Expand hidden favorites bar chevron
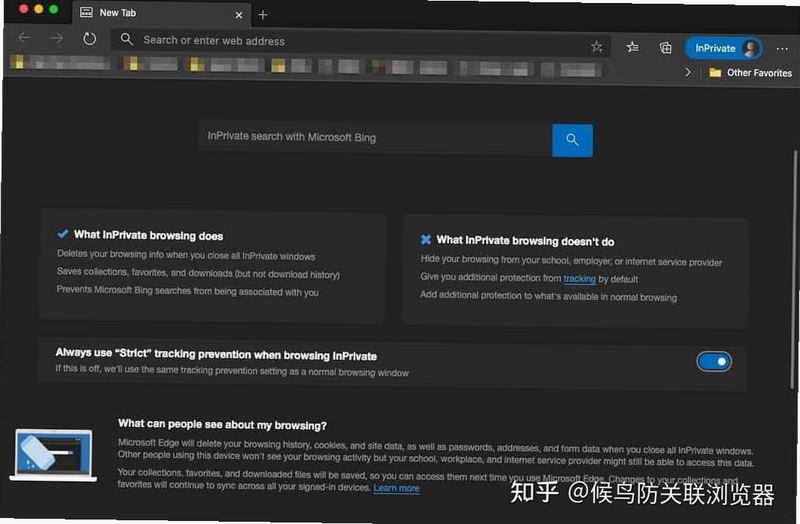The image size is (800, 524). pyautogui.click(x=688, y=72)
